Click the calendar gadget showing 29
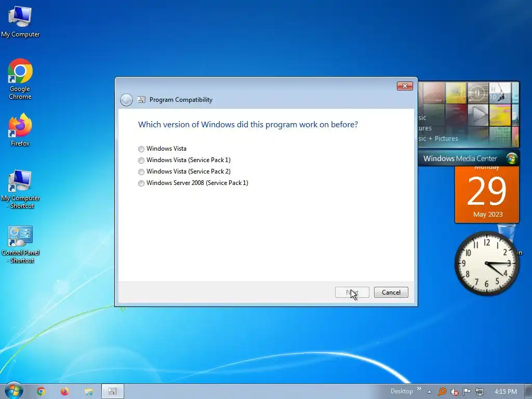This screenshot has width=532, height=399. click(487, 194)
